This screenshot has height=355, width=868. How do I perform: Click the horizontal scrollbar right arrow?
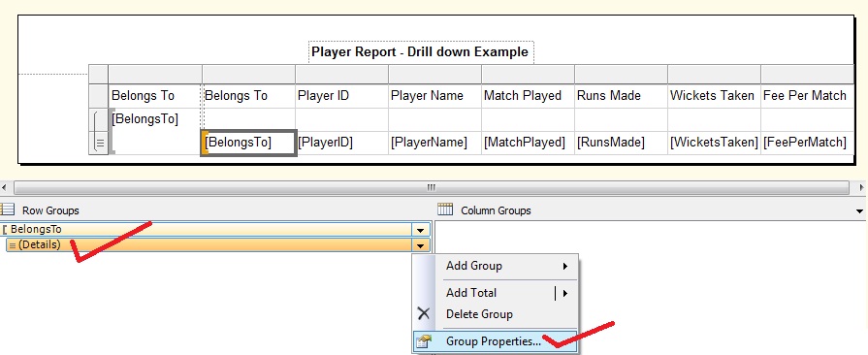point(862,188)
